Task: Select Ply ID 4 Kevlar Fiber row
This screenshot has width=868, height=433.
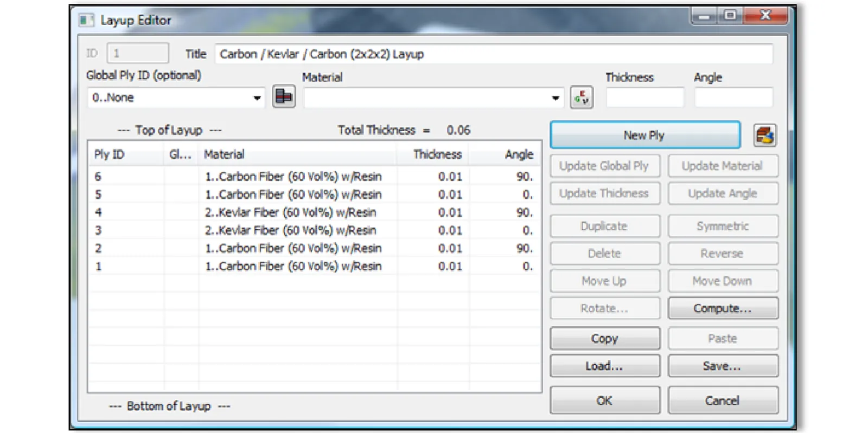Action: click(314, 212)
